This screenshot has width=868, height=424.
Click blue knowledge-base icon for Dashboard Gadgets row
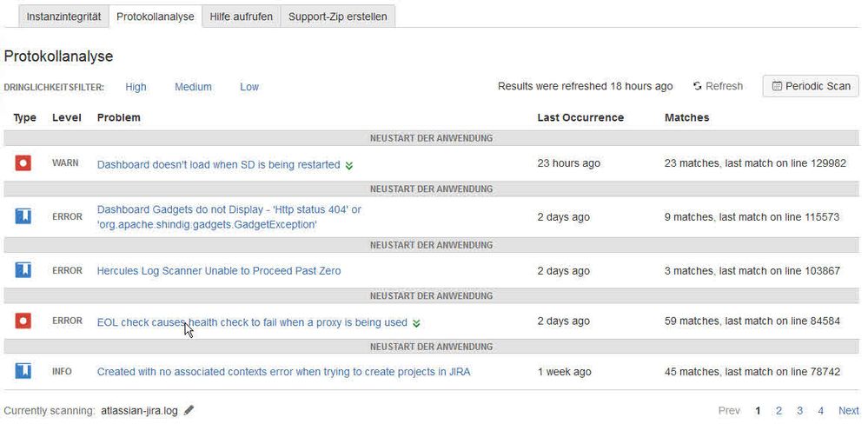23,216
